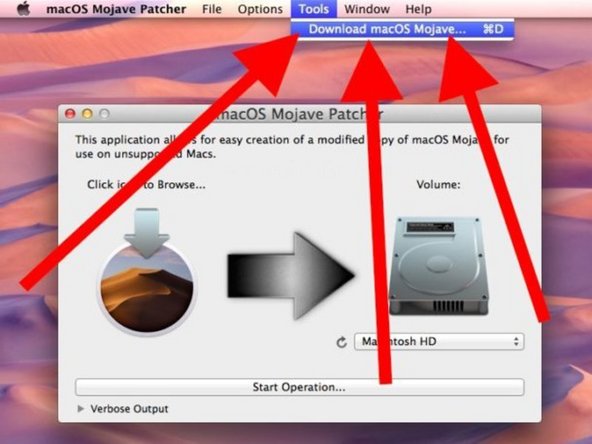Click the large gray arrow graphic
The height and width of the screenshot is (444, 592).
pyautogui.click(x=291, y=276)
